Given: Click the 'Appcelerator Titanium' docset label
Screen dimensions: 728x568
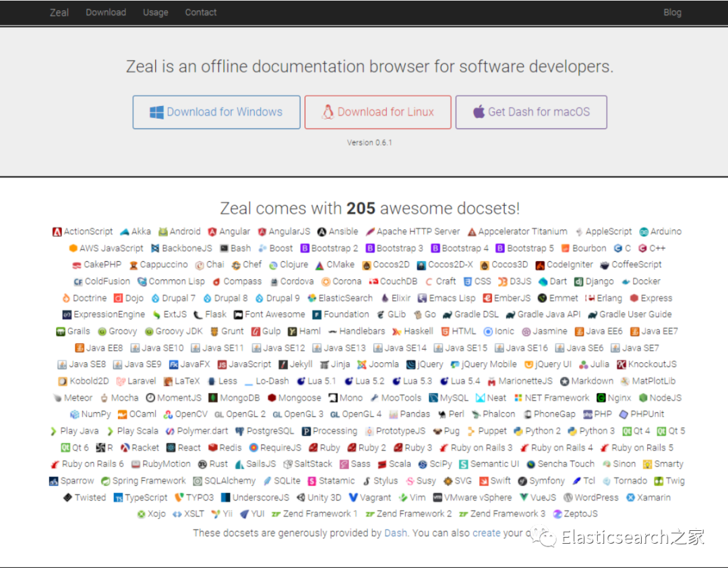Looking at the screenshot, I should 523,231.
